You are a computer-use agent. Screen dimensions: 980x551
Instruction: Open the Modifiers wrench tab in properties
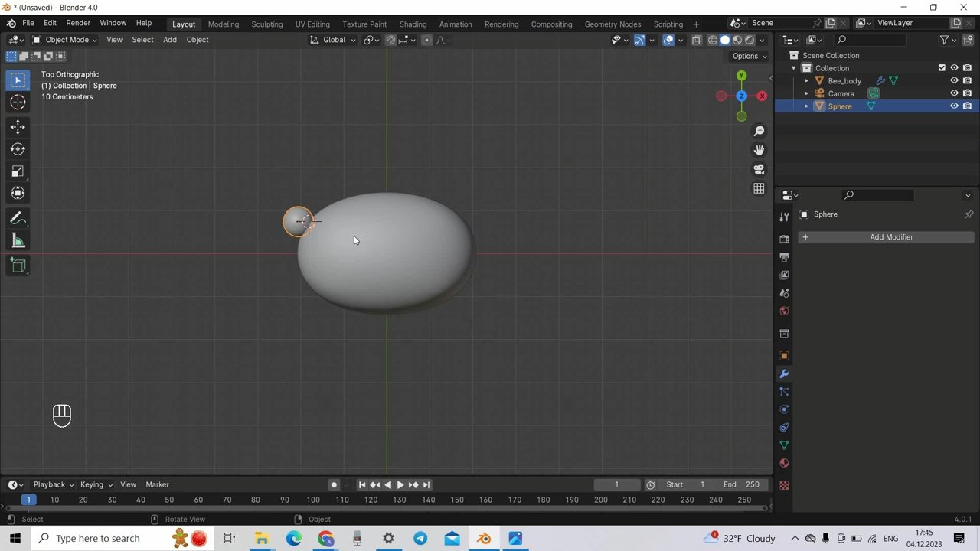click(x=784, y=374)
